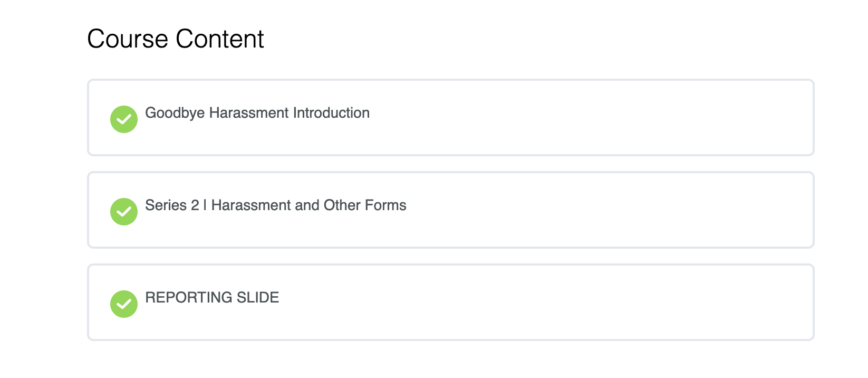Click the word SLIDE in third lesson title
This screenshot has width=868, height=378.
coord(258,298)
